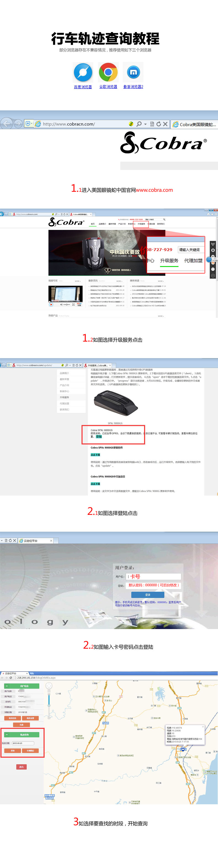The width and height of the screenshot is (218, 868).
Task: Click the 轨迹日期 date field 2015-09-25
Action: (x=23, y=743)
